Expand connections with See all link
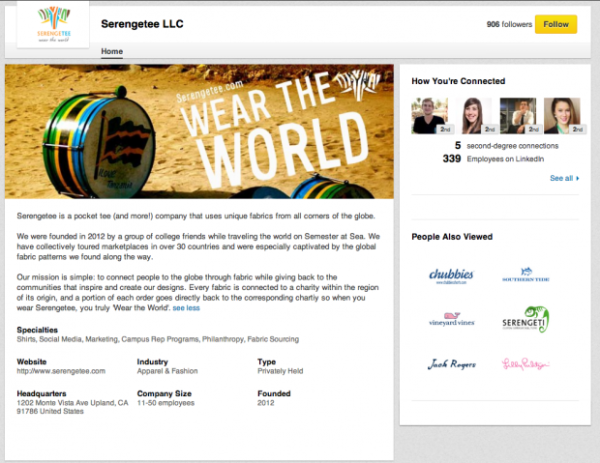The width and height of the screenshot is (600, 463). tap(564, 178)
